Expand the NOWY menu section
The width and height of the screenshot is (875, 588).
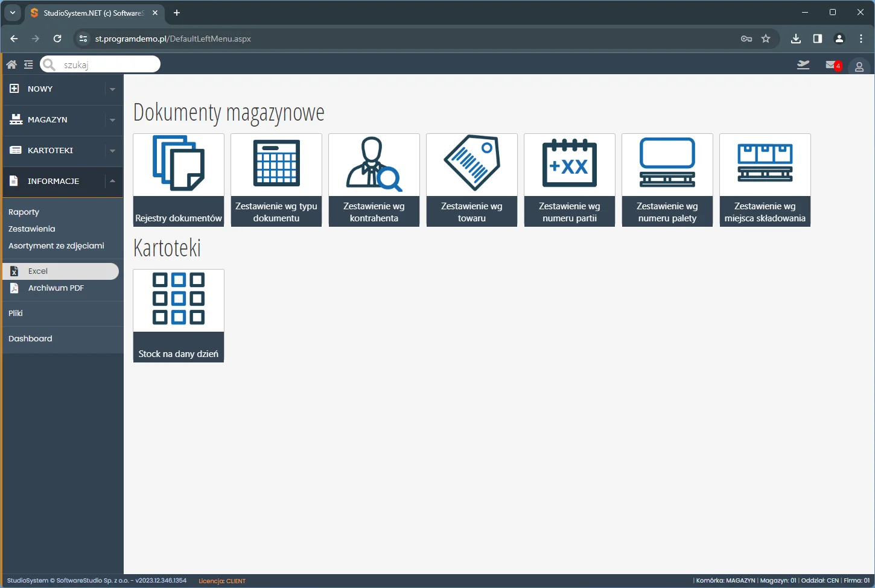pyautogui.click(x=62, y=89)
